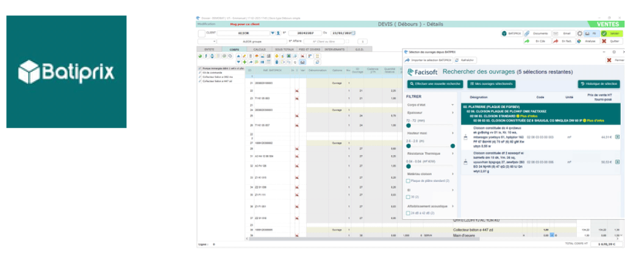Click the product icon of the 44,51 € cloison row
This screenshot has width=644, height=274.
click(x=466, y=138)
